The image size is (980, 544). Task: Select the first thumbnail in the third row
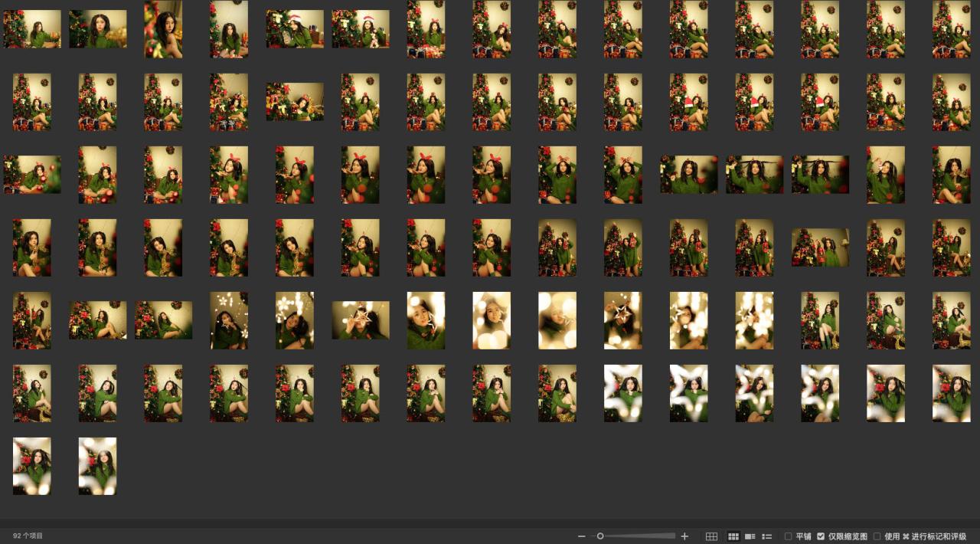(32, 175)
